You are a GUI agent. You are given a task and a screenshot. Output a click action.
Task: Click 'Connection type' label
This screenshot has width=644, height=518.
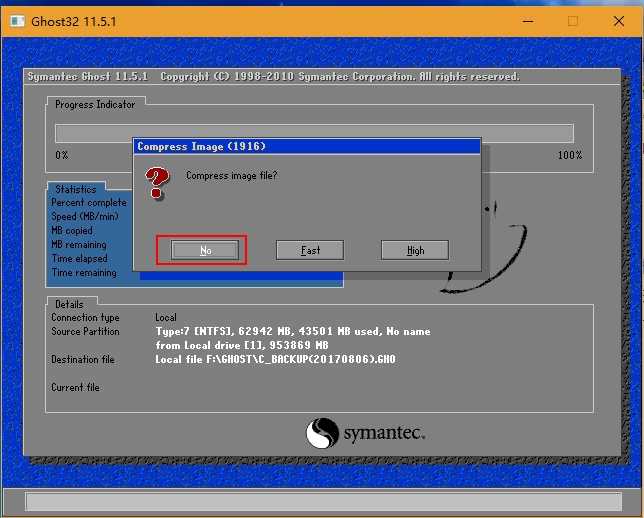click(x=85, y=318)
